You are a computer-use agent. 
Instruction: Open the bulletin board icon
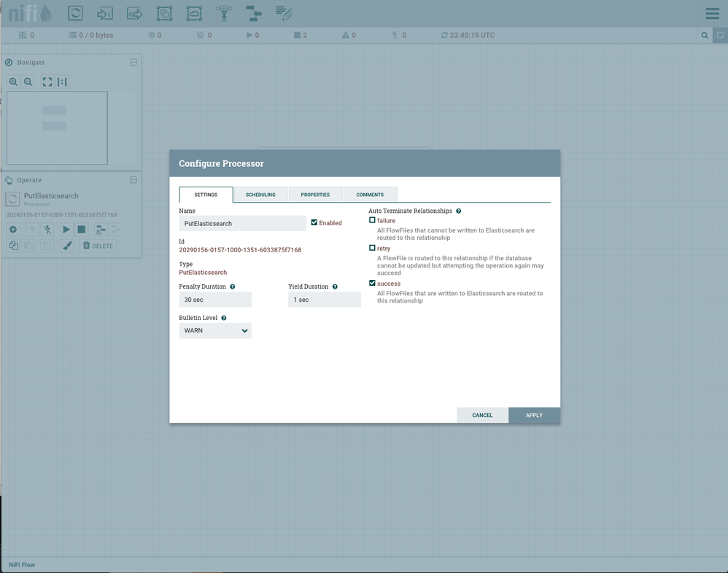click(x=720, y=35)
